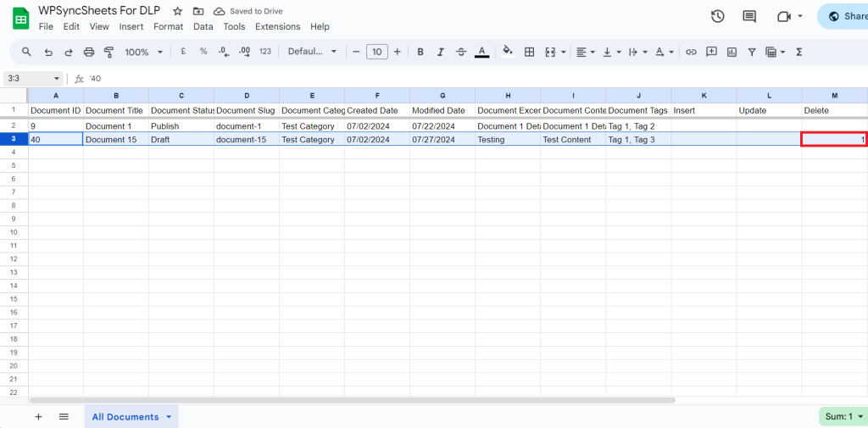
Task: Decrease font size
Action: 357,52
